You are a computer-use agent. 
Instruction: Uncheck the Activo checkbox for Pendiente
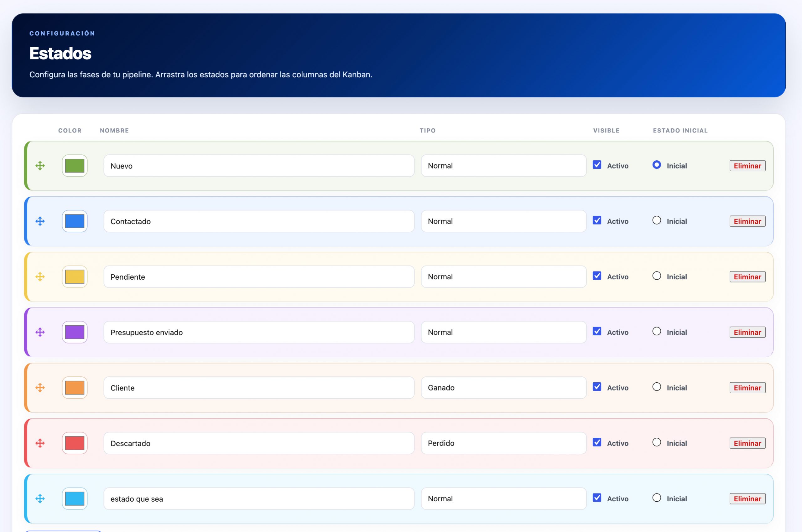coord(597,276)
